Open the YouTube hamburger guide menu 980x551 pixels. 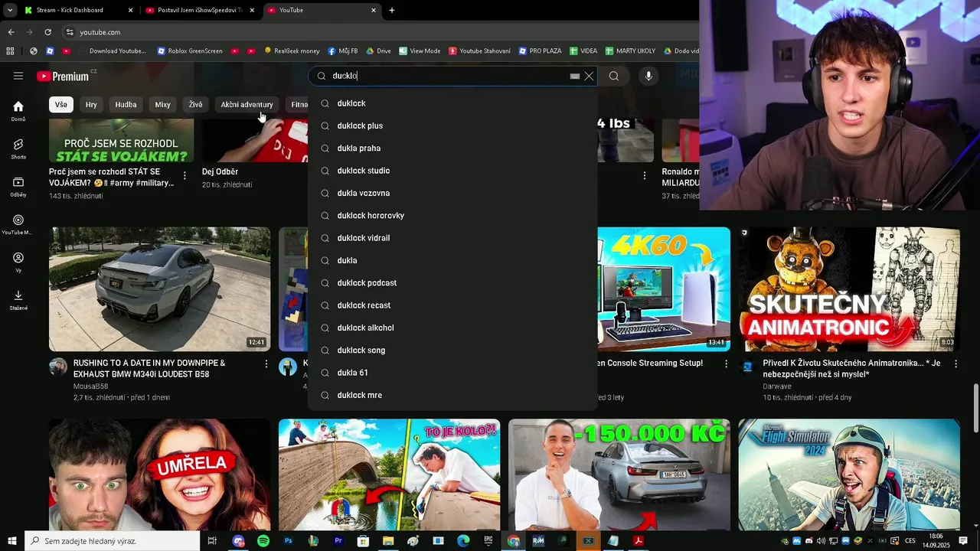point(18,76)
